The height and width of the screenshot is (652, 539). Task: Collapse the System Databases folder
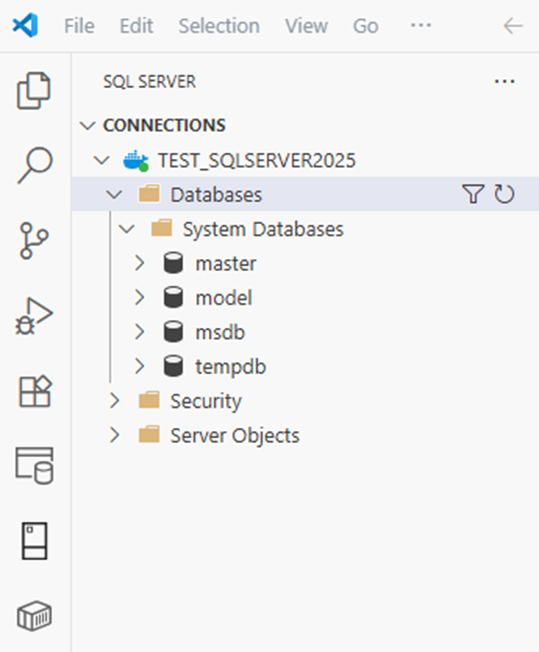(127, 229)
